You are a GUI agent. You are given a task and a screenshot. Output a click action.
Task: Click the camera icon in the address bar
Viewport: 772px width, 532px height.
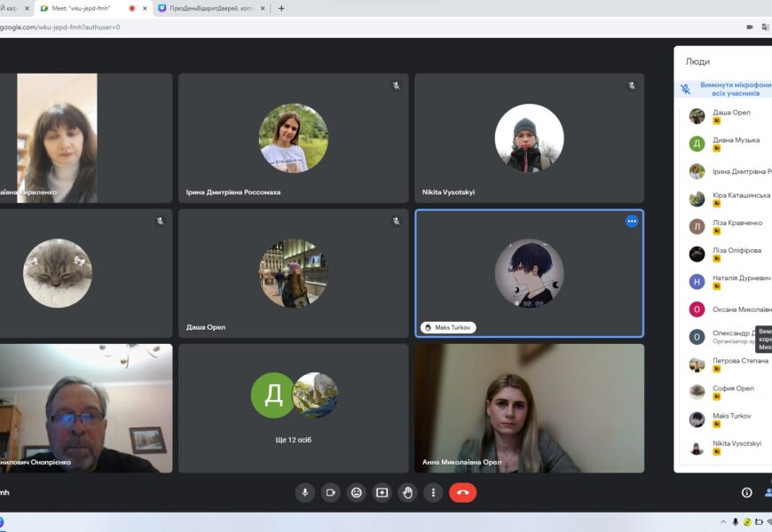click(x=750, y=27)
